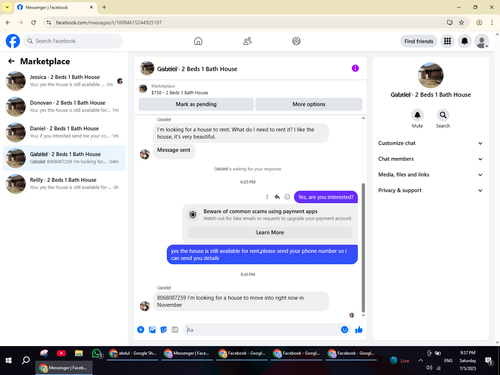React with emoji to 'Yes, are you interested?'
Viewport: 500px width, 375px height.
click(287, 197)
